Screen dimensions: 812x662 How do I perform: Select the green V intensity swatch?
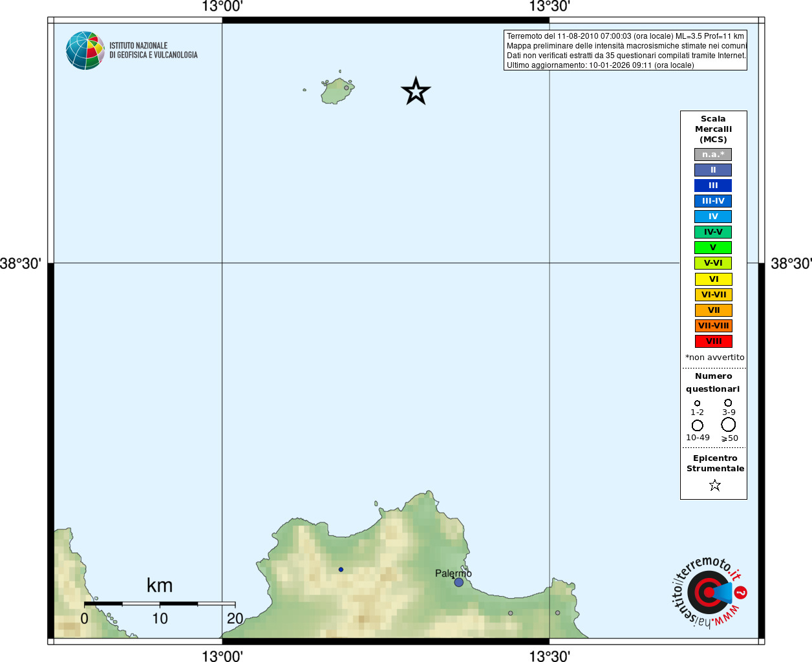tap(713, 248)
